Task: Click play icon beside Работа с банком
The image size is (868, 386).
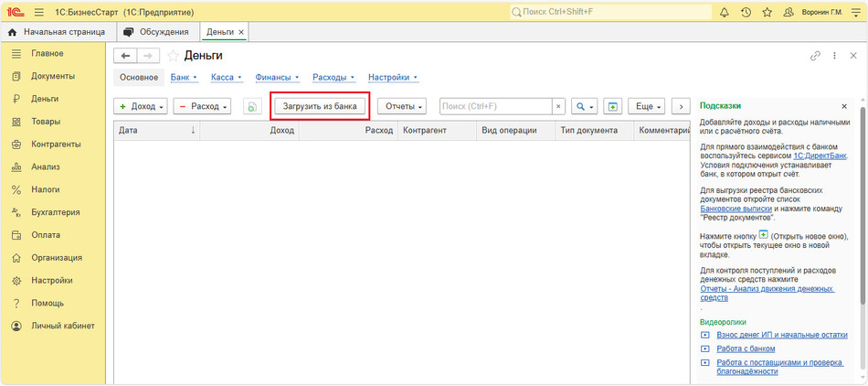Action: click(704, 348)
